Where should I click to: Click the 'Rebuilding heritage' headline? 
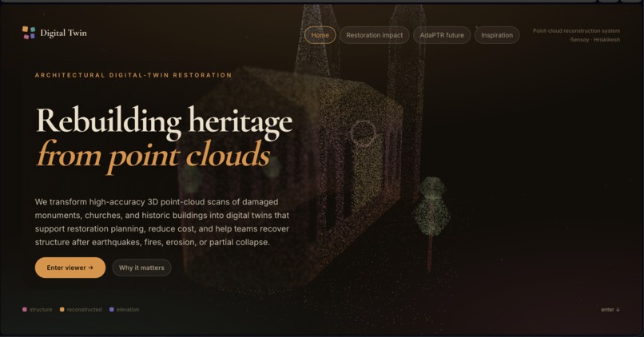point(165,122)
